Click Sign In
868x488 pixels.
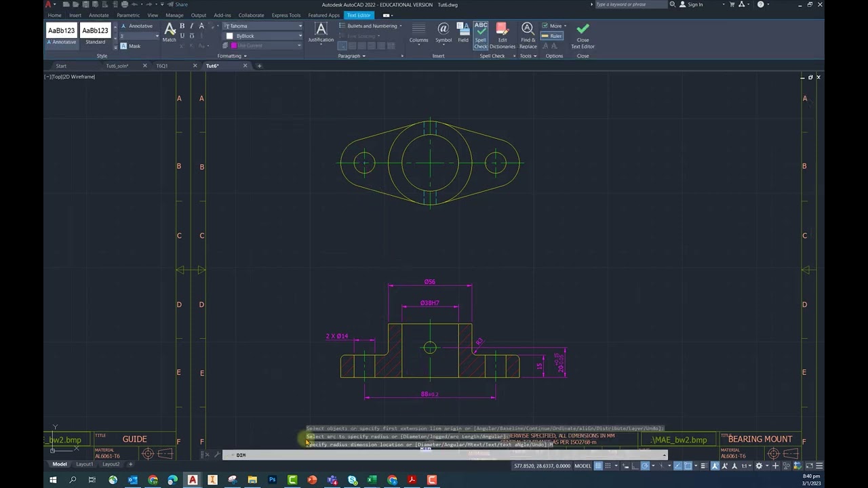click(x=691, y=4)
